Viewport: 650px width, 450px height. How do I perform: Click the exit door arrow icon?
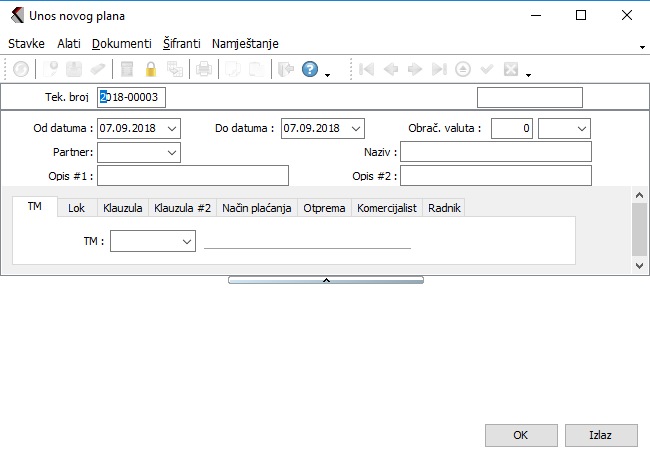pos(285,69)
